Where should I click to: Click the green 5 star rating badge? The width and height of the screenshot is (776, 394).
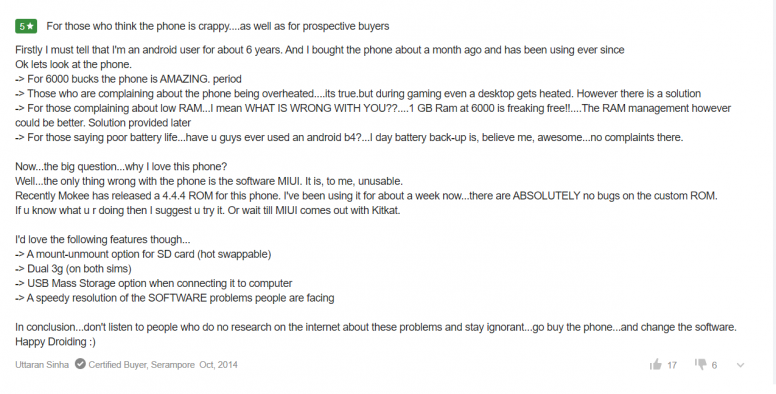click(x=26, y=26)
